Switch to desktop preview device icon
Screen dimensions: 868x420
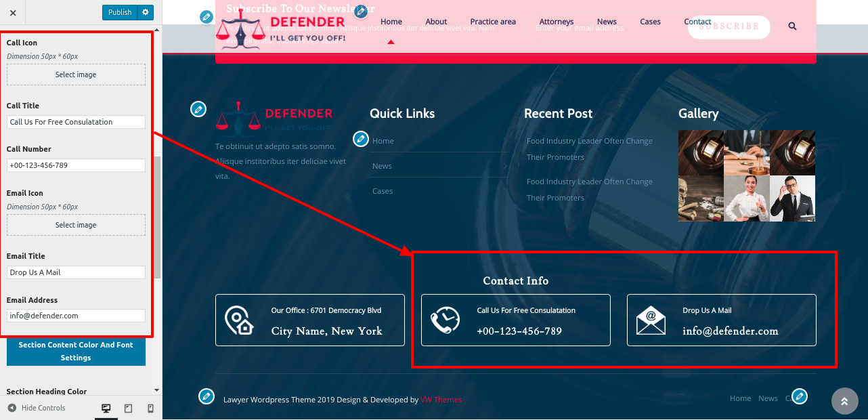coord(106,408)
